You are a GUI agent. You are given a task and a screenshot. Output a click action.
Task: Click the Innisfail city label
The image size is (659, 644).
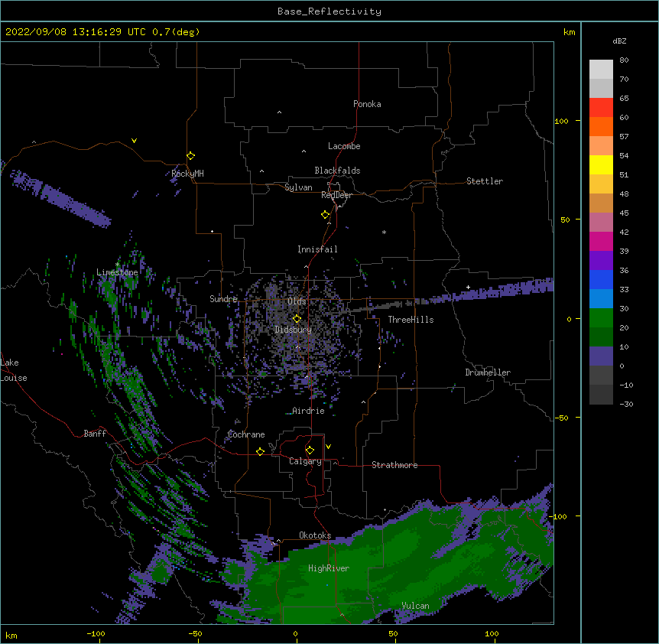point(317,249)
